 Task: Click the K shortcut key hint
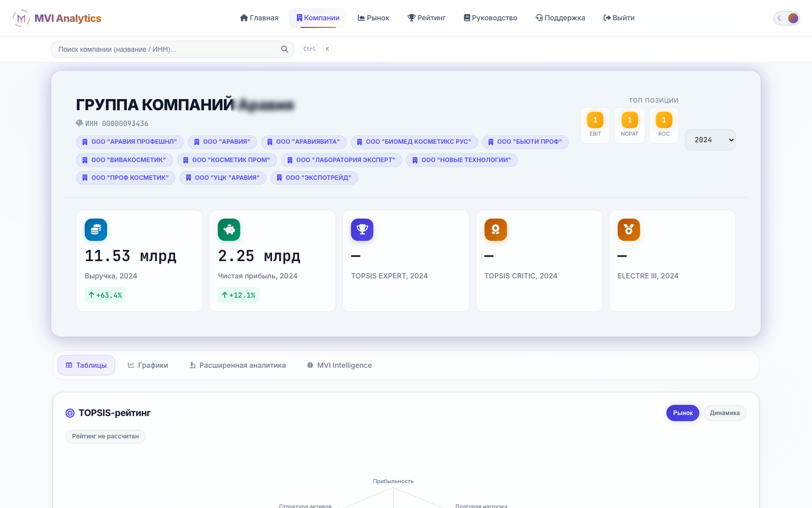pos(327,49)
